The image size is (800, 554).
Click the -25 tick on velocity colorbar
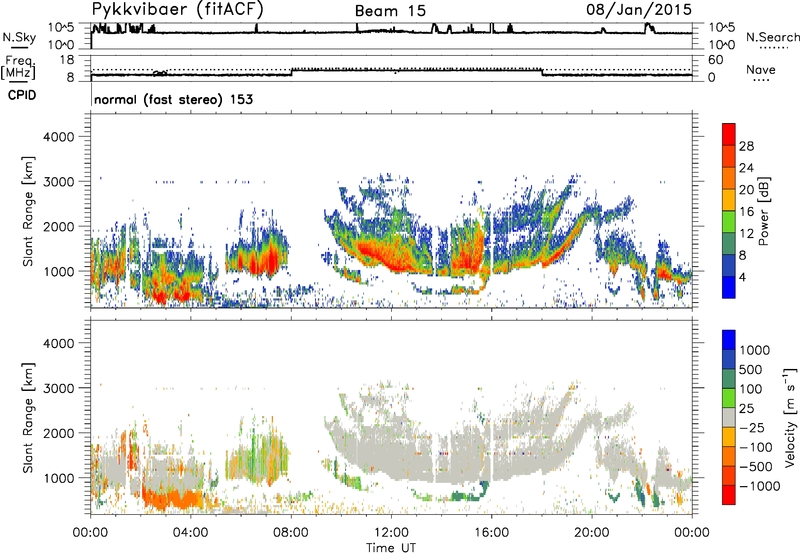point(751,428)
